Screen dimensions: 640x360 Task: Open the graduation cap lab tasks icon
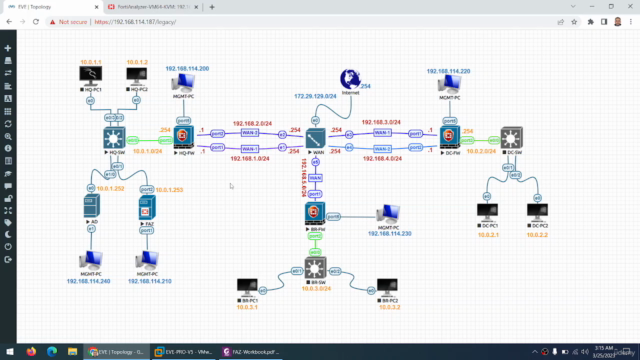tap(8, 174)
